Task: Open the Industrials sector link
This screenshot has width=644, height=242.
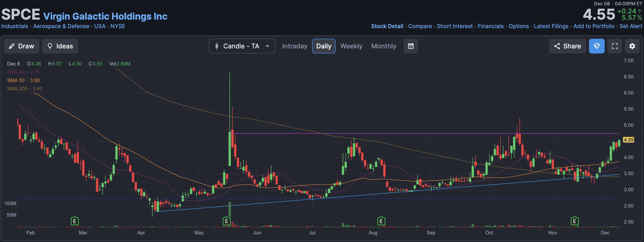Action: click(x=15, y=26)
